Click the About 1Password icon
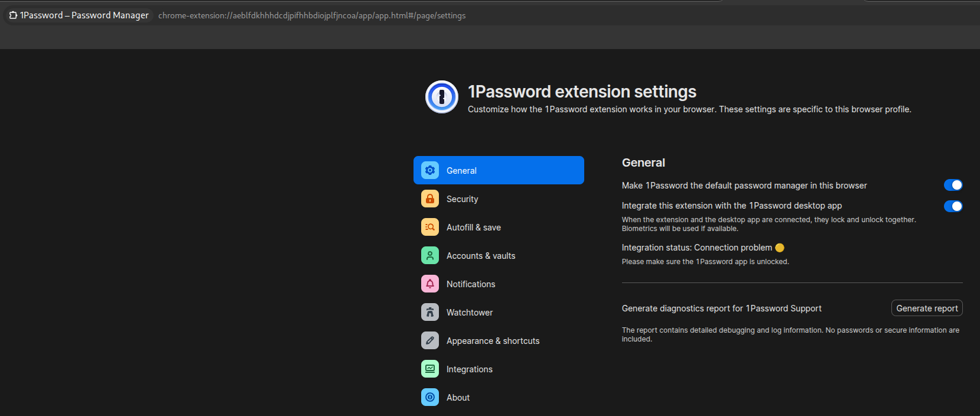980x416 pixels. tap(430, 397)
